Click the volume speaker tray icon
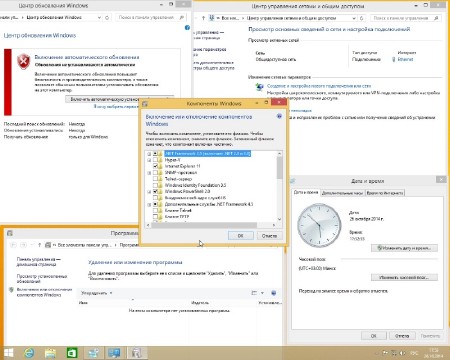Image resolution: width=450 pixels, height=360 pixels. point(403,353)
